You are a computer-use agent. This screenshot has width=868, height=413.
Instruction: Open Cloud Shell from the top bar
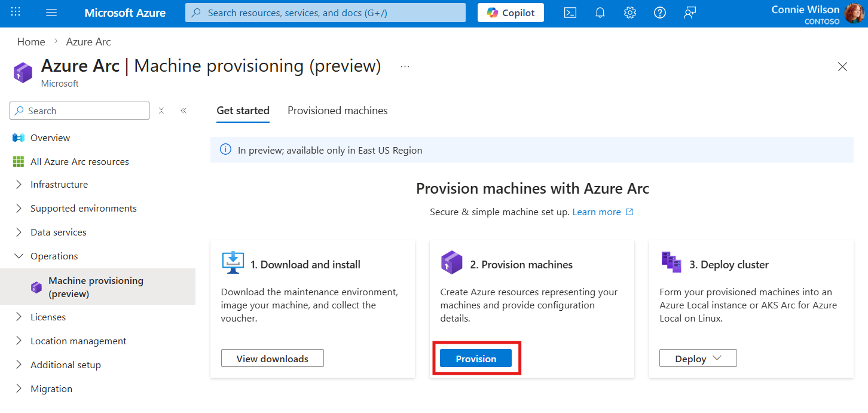click(570, 13)
